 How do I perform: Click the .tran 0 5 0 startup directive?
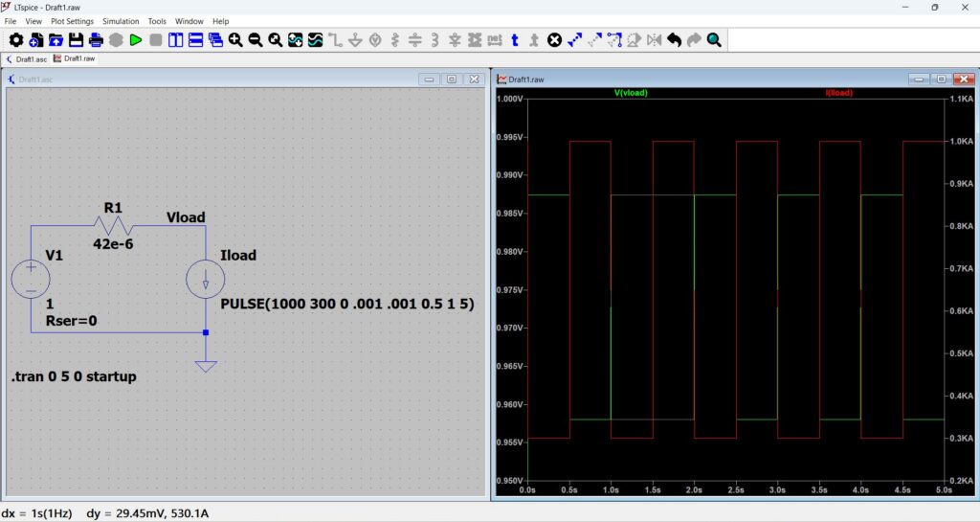click(74, 376)
